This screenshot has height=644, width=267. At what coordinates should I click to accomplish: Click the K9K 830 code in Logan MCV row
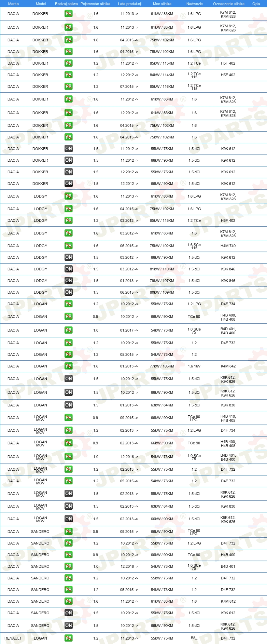[228, 506]
